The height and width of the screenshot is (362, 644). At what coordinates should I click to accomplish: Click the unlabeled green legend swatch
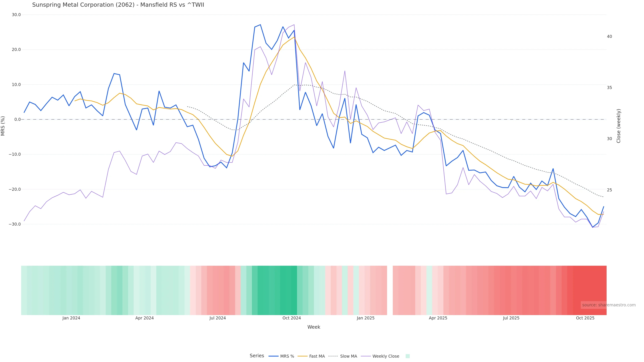[408, 356]
